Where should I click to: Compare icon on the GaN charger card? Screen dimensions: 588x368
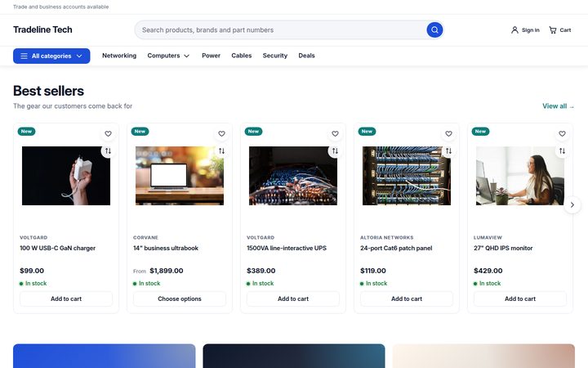pos(108,151)
